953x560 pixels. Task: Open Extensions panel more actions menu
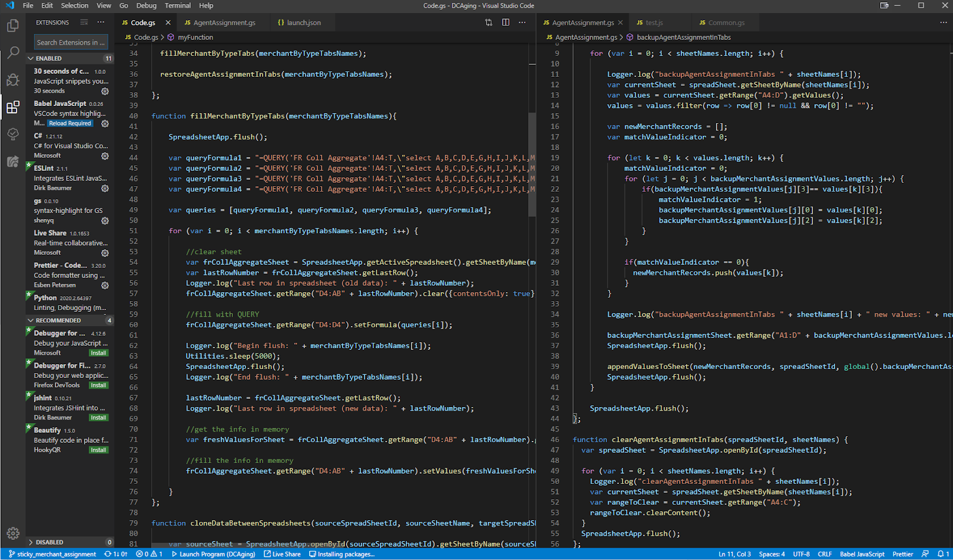[x=101, y=22]
